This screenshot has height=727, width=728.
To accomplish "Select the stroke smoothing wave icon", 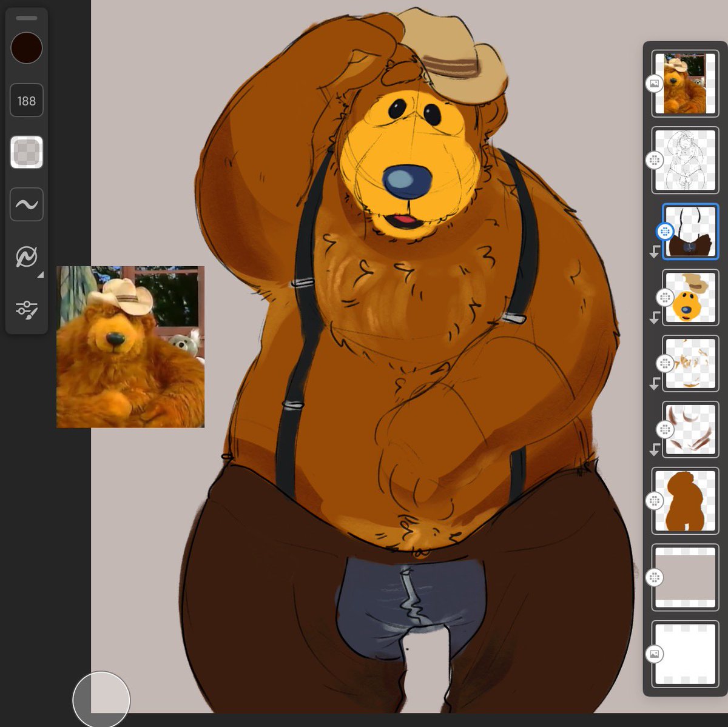I will point(26,204).
